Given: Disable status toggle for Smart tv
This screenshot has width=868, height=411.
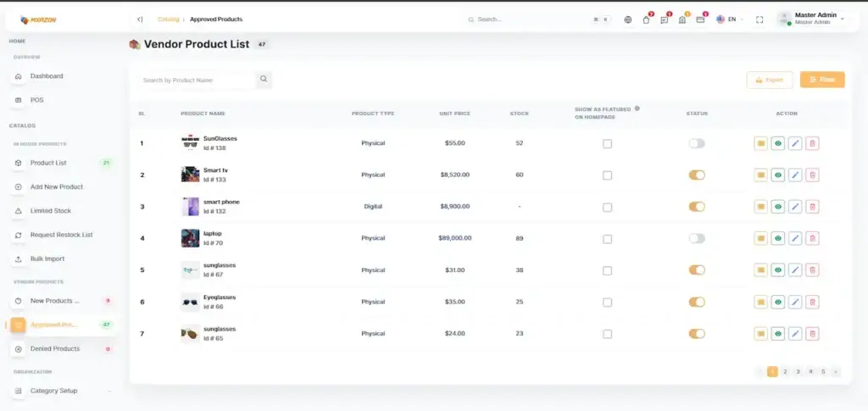Looking at the screenshot, I should (697, 175).
